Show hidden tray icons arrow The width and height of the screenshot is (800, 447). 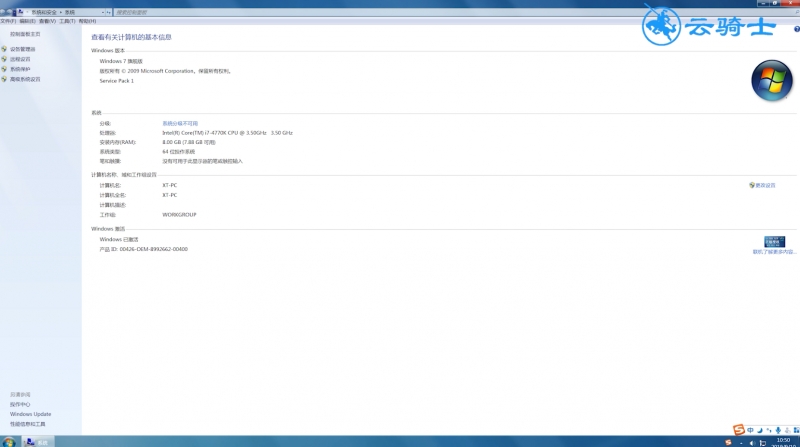click(x=741, y=443)
